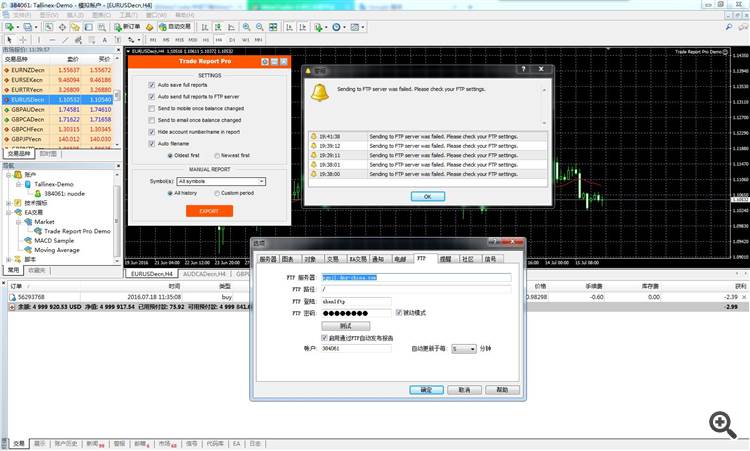750x451 pixels.
Task: Open the chart Templates icon
Action: pos(354,27)
